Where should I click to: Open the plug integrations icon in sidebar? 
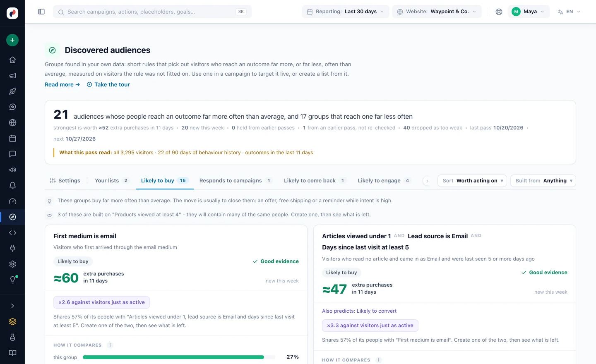[x=12, y=249]
